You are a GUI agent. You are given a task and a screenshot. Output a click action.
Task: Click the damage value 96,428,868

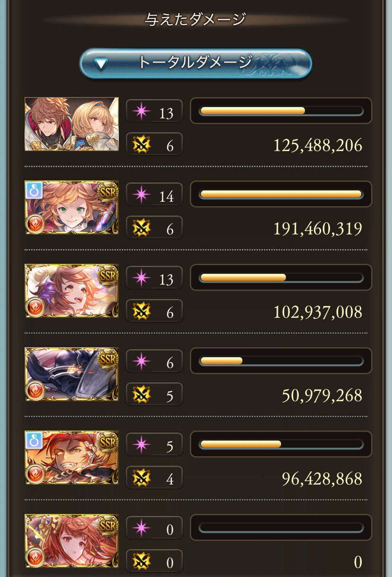click(322, 478)
